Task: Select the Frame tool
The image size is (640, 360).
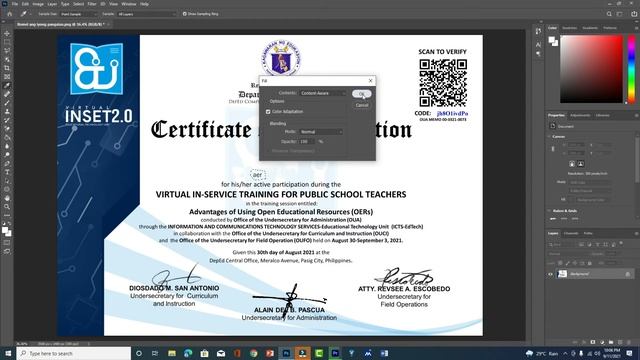Action: click(x=7, y=77)
